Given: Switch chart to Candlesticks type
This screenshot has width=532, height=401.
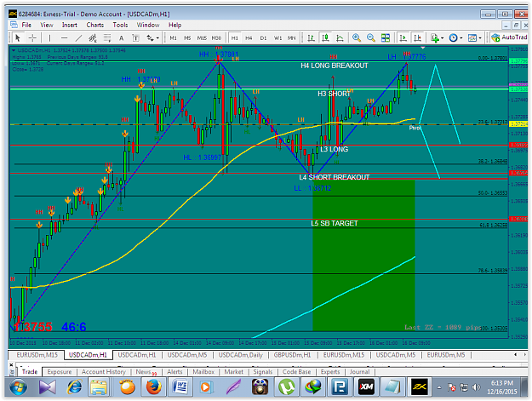Looking at the screenshot, I should pyautogui.click(x=325, y=38).
